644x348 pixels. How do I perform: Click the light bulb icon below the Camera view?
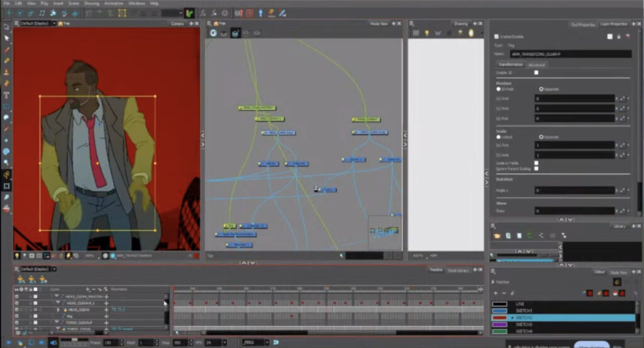17,256
